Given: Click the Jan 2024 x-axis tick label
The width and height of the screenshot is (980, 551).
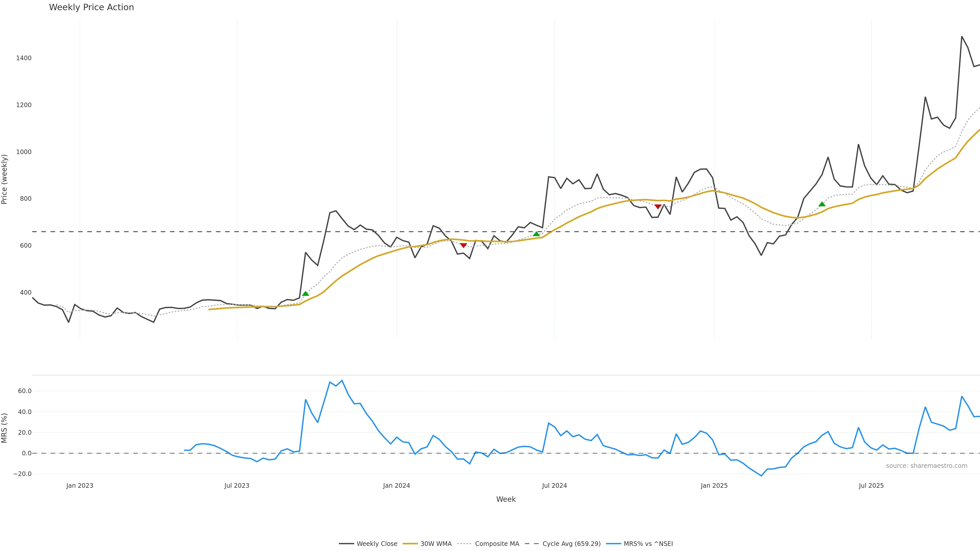Looking at the screenshot, I should [396, 486].
